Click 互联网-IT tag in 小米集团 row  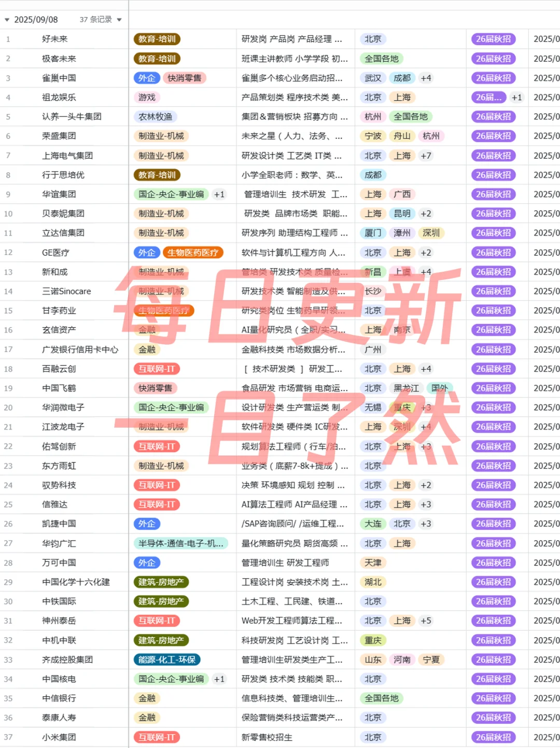click(x=157, y=737)
